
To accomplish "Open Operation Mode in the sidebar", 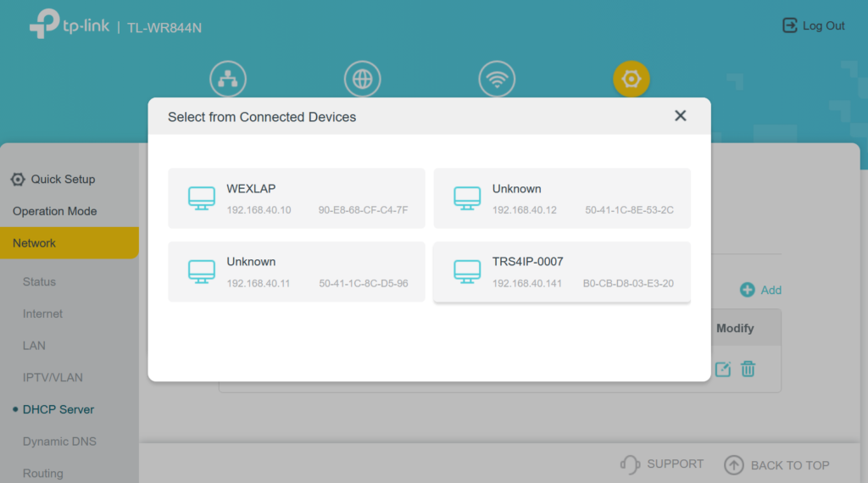I will coord(55,211).
